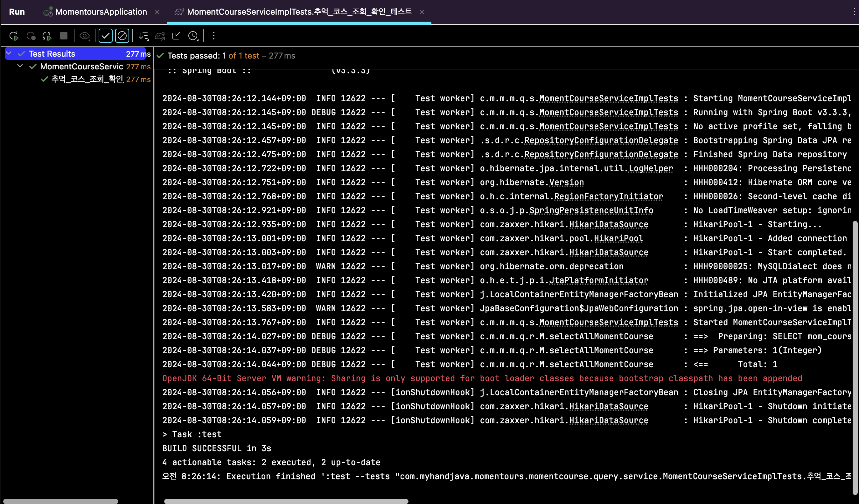Select the MomentCourseServiceImplTests run tab
The width and height of the screenshot is (859, 504).
[x=299, y=12]
